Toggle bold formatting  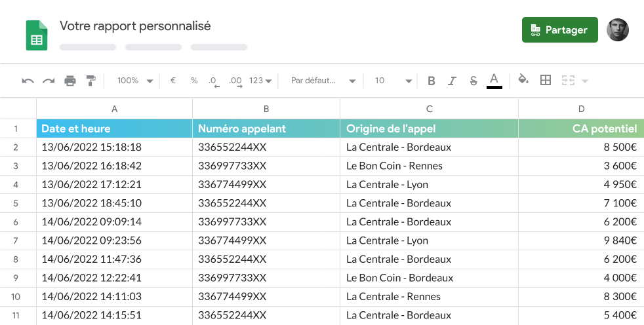[432, 81]
